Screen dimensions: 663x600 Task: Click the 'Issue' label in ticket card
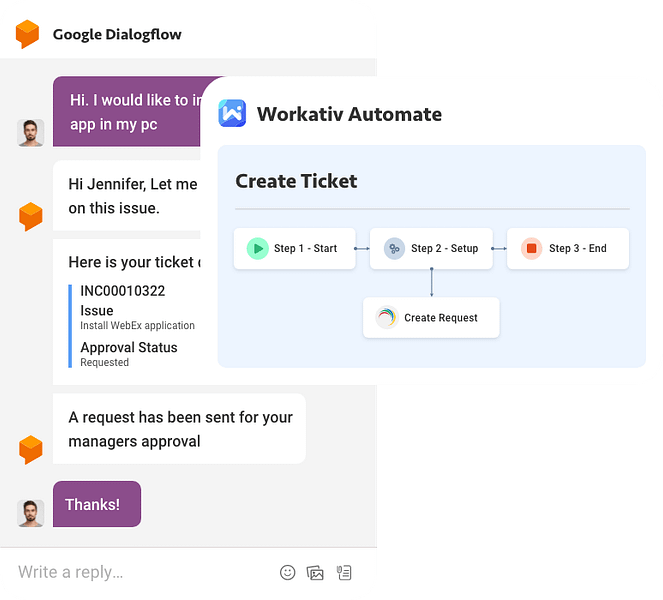click(x=97, y=311)
